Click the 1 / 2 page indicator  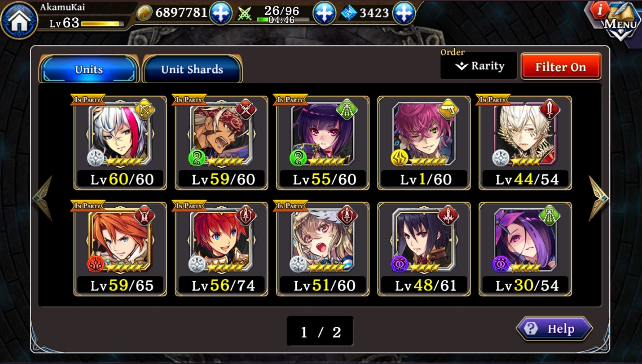320,331
